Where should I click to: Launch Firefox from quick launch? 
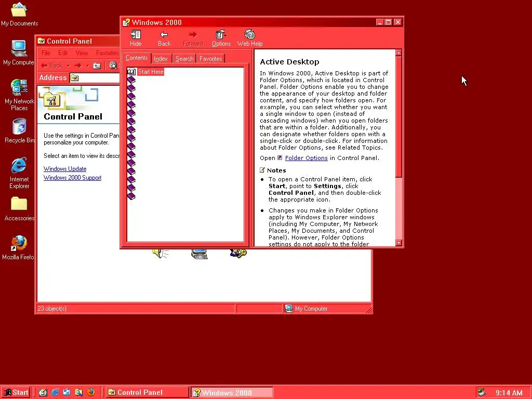point(91,392)
